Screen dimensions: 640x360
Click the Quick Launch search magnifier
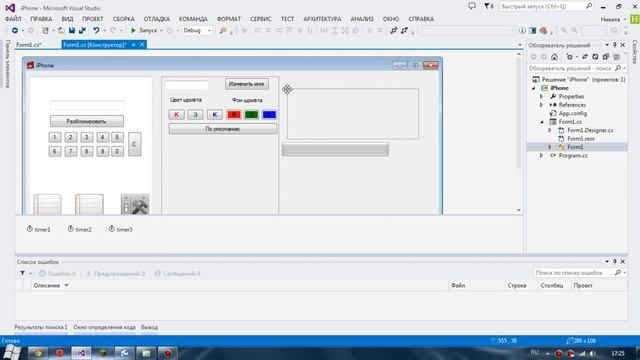tap(589, 6)
